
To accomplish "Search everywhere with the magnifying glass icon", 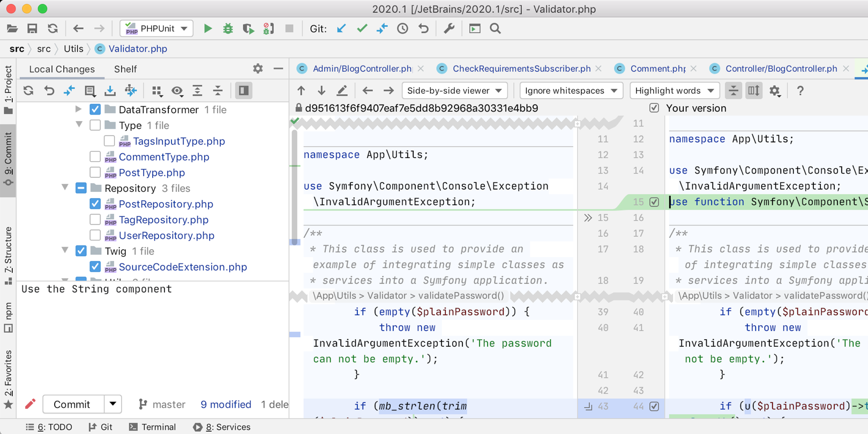I will click(x=495, y=28).
